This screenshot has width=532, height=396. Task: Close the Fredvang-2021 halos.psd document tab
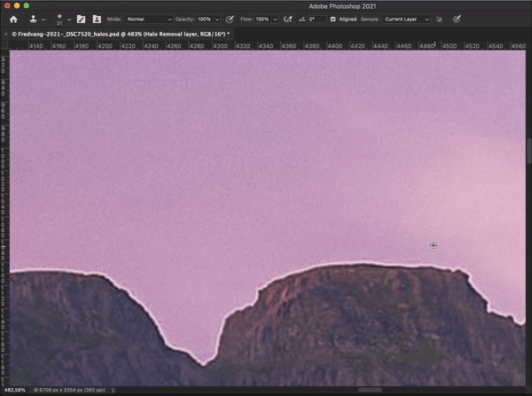(5, 34)
